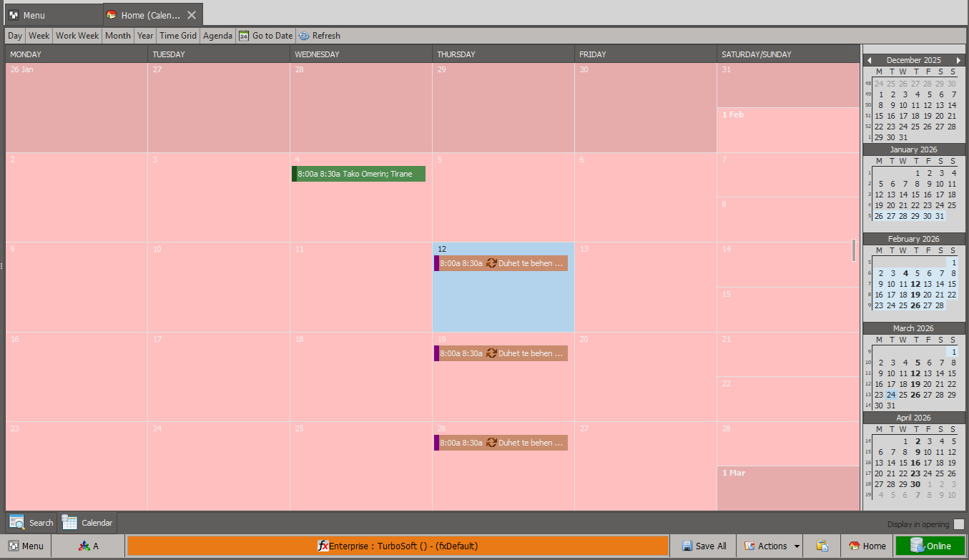Open the Tako Omerin; Tirane appointment
The image size is (969, 560).
tap(359, 174)
